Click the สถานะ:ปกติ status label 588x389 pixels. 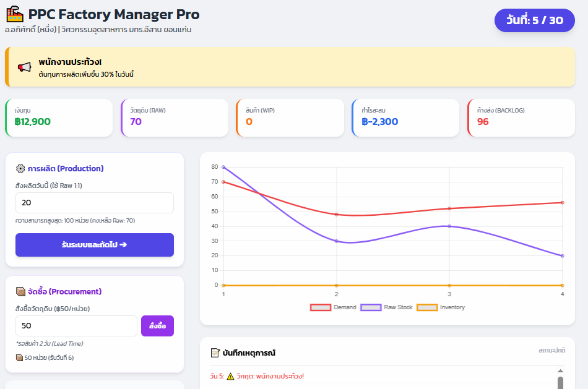(x=551, y=351)
